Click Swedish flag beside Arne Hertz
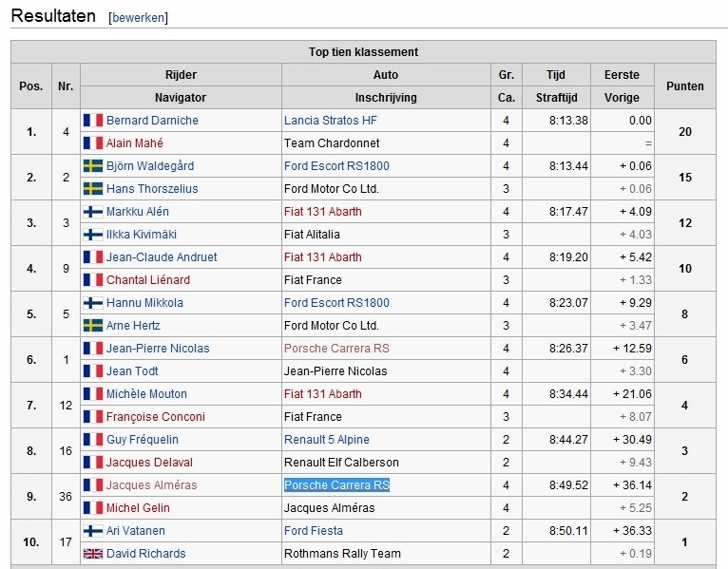Screen dimensions: 728x569 coord(93,325)
